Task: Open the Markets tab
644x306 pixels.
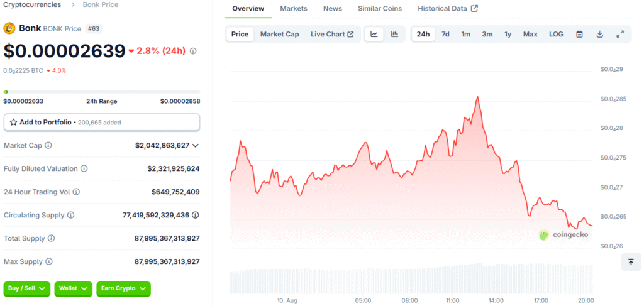Action: point(294,9)
